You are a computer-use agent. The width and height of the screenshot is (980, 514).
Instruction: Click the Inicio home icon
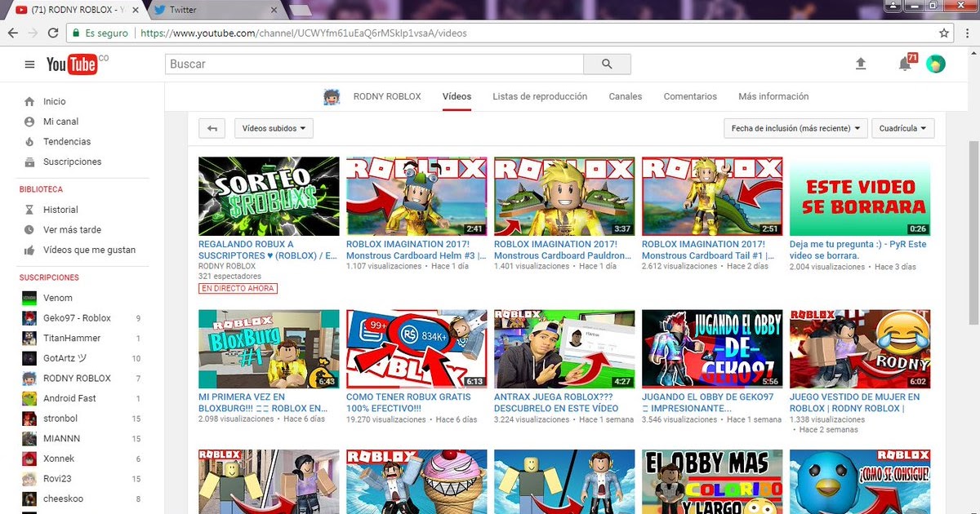(x=29, y=102)
